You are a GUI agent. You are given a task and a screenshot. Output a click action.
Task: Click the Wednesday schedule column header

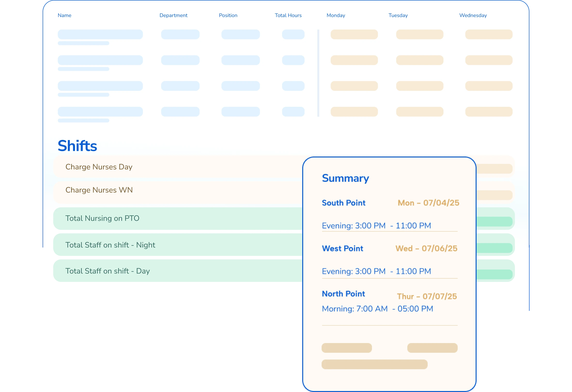tap(472, 15)
